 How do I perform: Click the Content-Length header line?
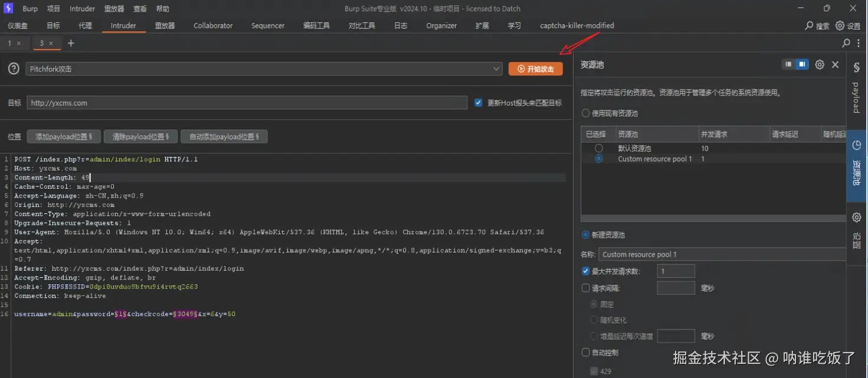click(52, 178)
